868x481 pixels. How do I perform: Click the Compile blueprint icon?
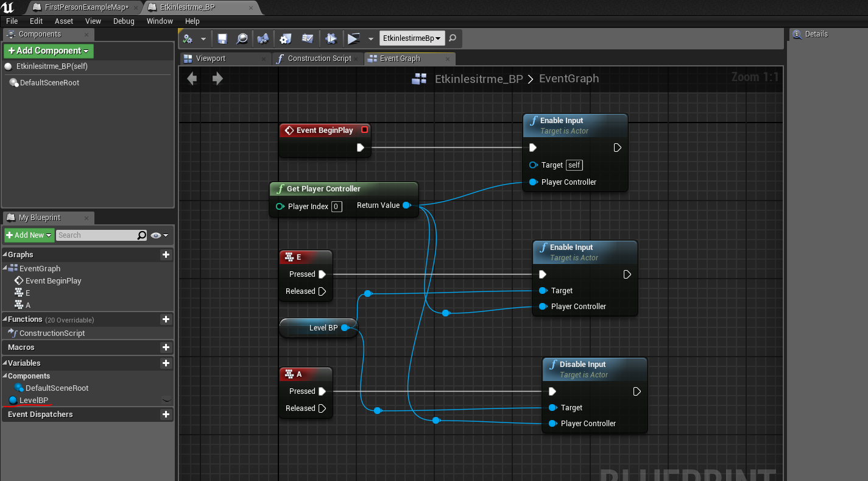click(x=188, y=38)
